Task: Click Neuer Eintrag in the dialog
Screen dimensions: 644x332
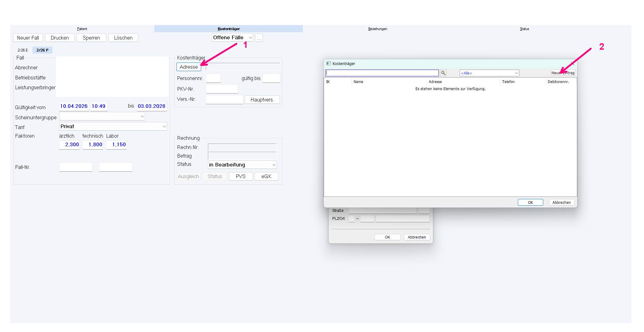Action: click(563, 73)
